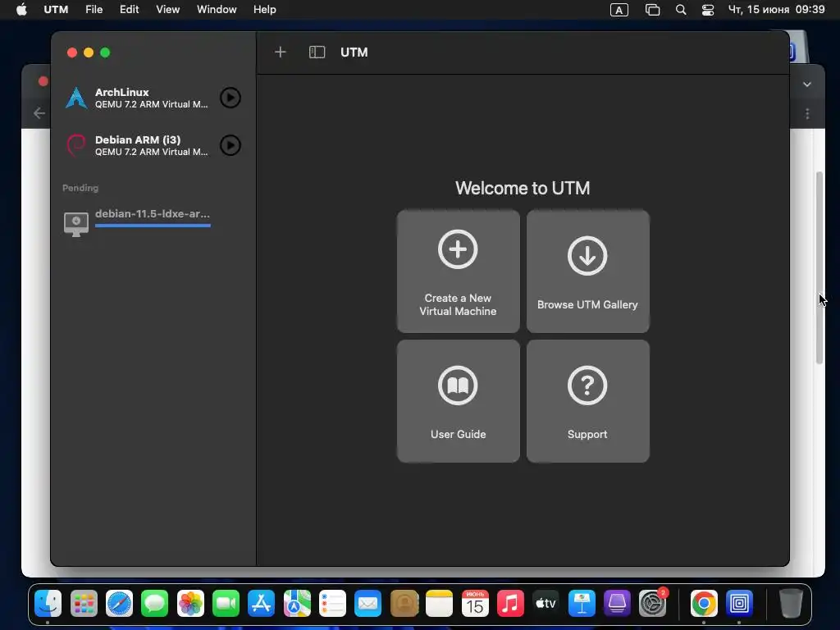The height and width of the screenshot is (630, 840).
Task: Launch Safari from the Dock
Action: pyautogui.click(x=120, y=604)
